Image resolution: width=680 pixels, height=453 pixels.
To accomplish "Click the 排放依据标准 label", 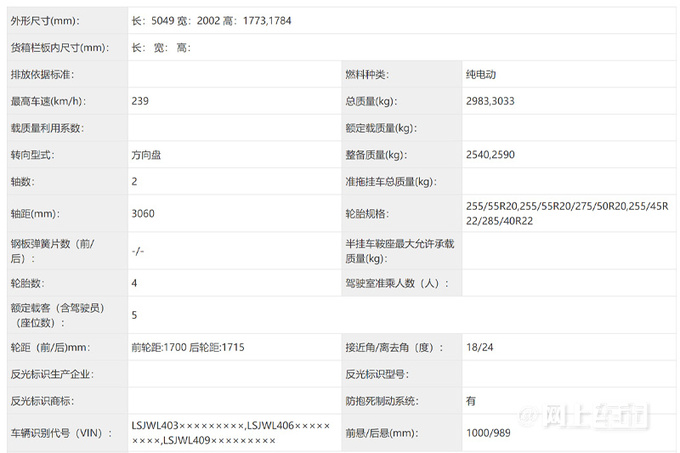I will (42, 75).
